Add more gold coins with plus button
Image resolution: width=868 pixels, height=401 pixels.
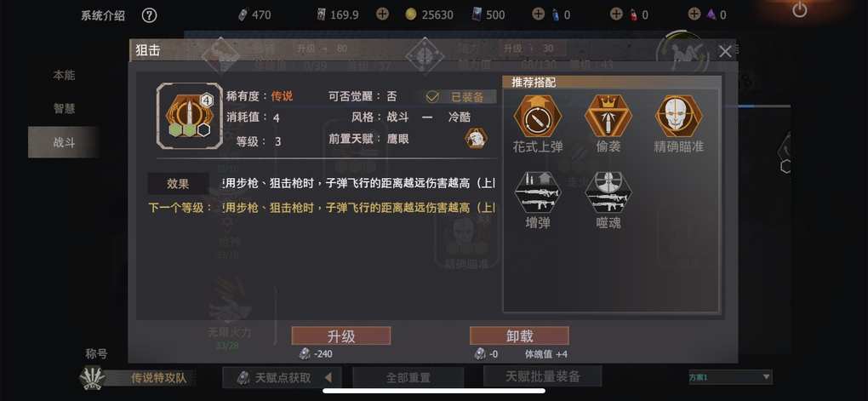pos(383,14)
